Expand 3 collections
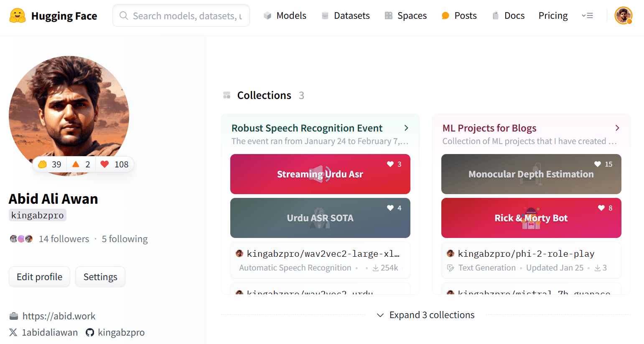This screenshot has height=344, width=644. 426,315
